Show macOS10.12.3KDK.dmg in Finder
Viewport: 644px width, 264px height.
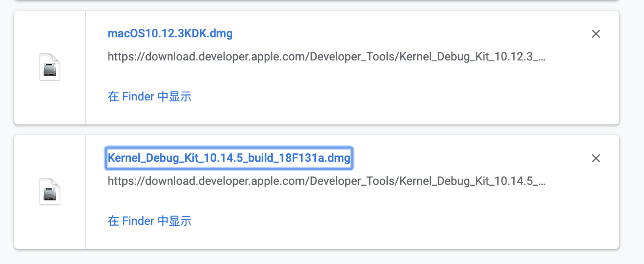[x=149, y=96]
